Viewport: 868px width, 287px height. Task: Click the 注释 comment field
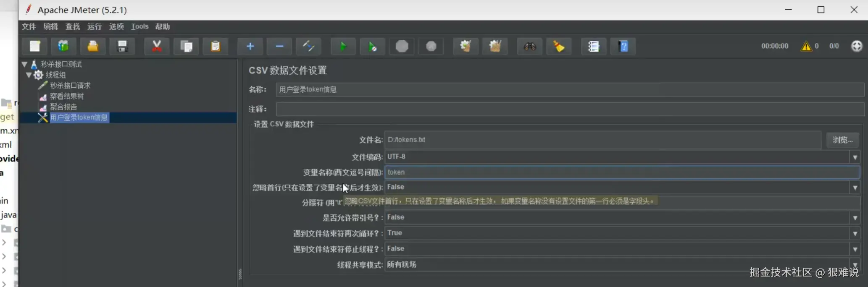pos(570,109)
